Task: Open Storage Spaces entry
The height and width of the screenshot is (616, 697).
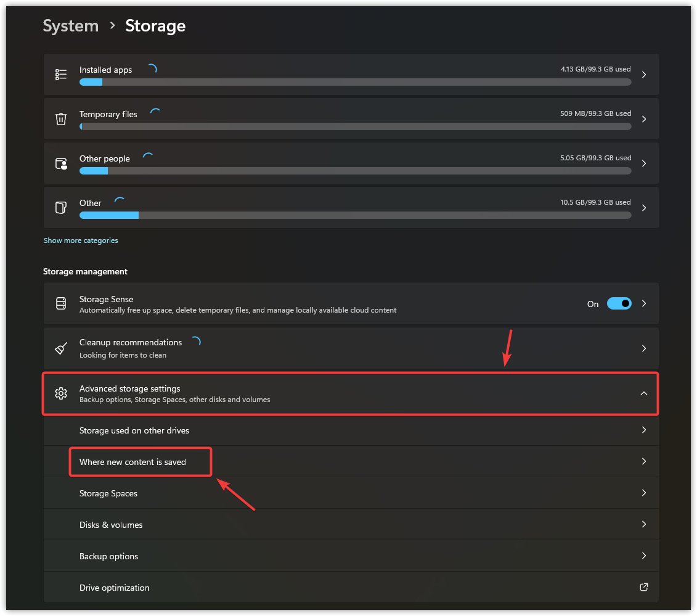Action: (108, 493)
